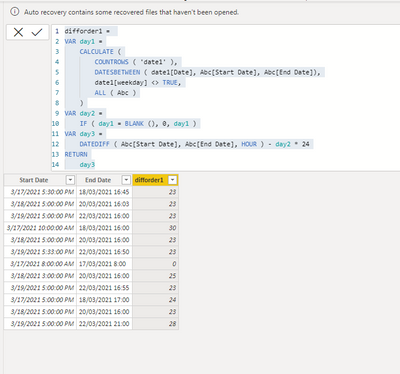This screenshot has width=400, height=374.
Task: Select difforder1 value 30
Action: click(x=156, y=228)
